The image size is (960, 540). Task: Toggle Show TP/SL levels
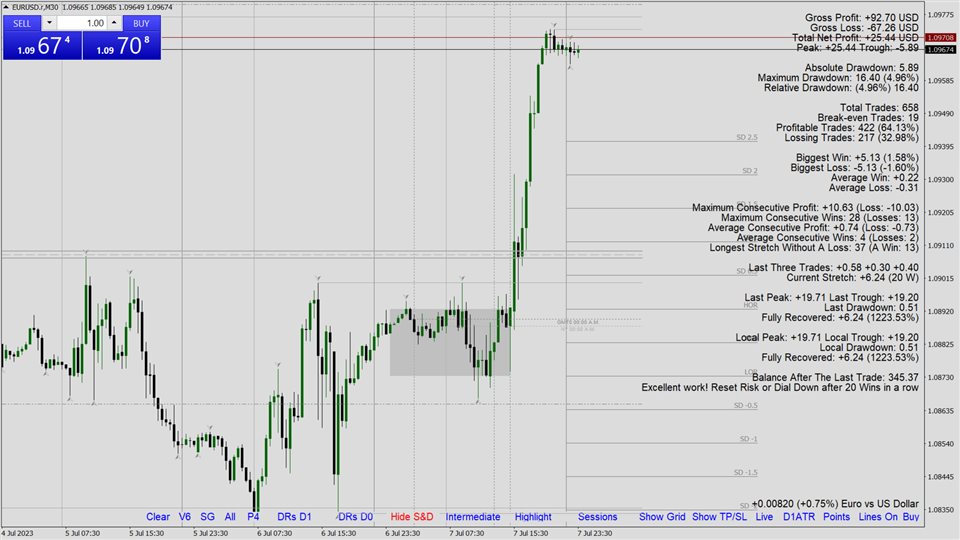719,517
